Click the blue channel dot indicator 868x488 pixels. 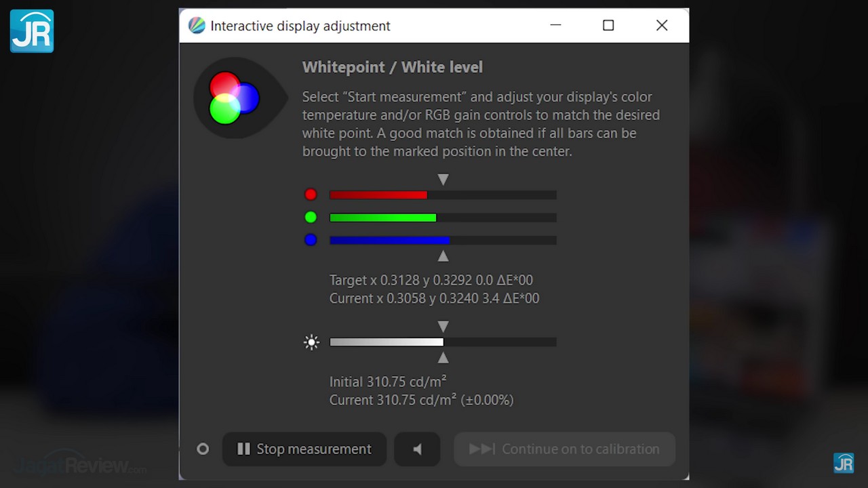[x=311, y=240]
